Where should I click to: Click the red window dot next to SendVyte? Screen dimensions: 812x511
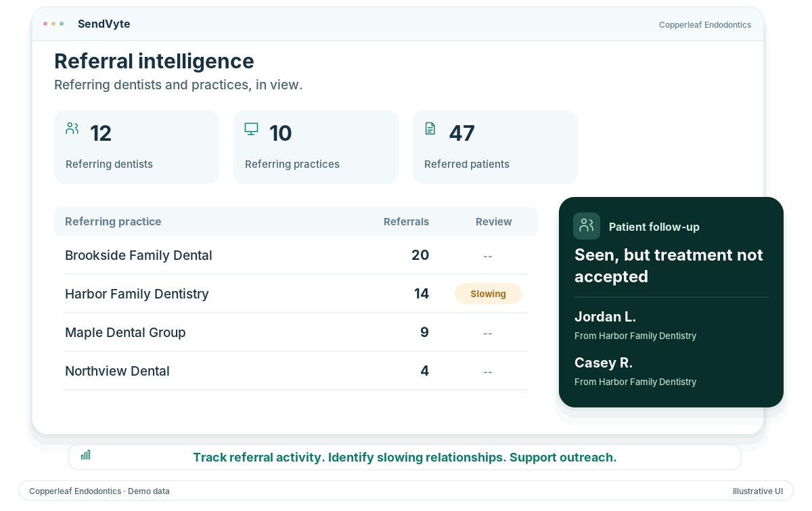point(45,24)
